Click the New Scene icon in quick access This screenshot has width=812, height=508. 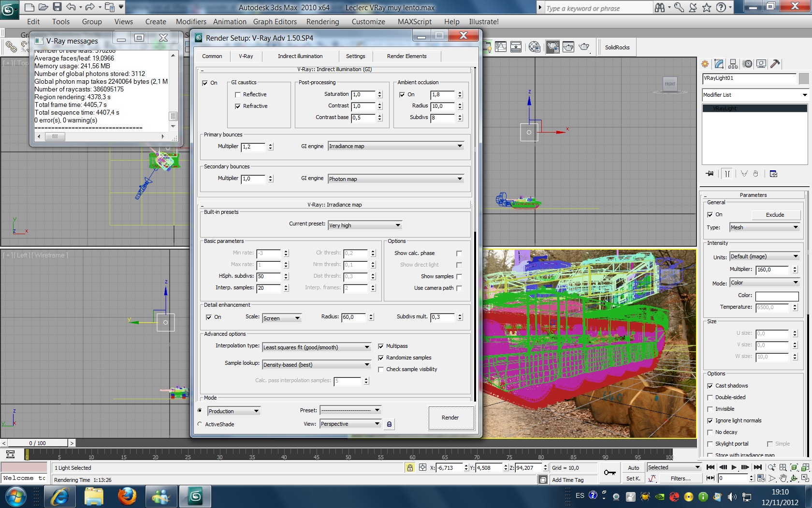click(x=29, y=7)
